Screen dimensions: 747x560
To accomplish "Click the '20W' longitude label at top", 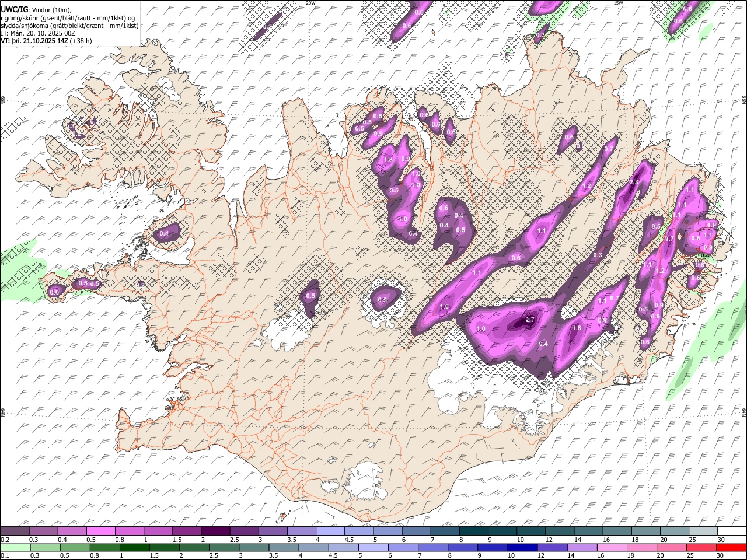I will 311,3.
